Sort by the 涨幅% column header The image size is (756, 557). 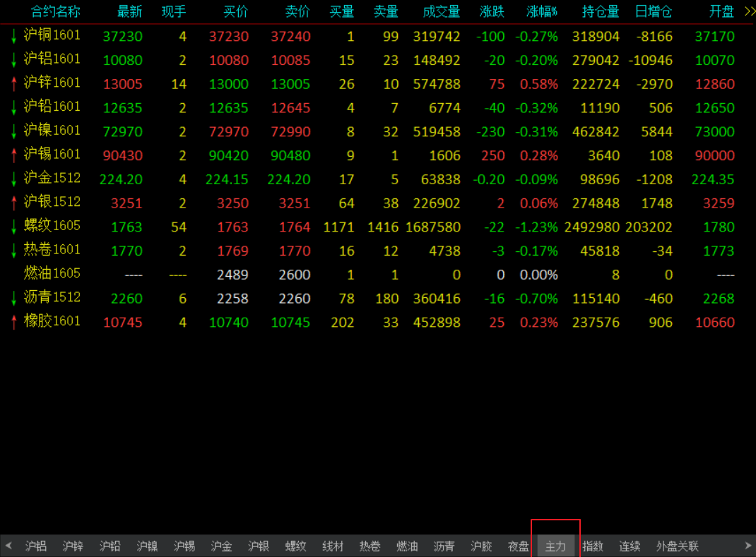pos(542,12)
